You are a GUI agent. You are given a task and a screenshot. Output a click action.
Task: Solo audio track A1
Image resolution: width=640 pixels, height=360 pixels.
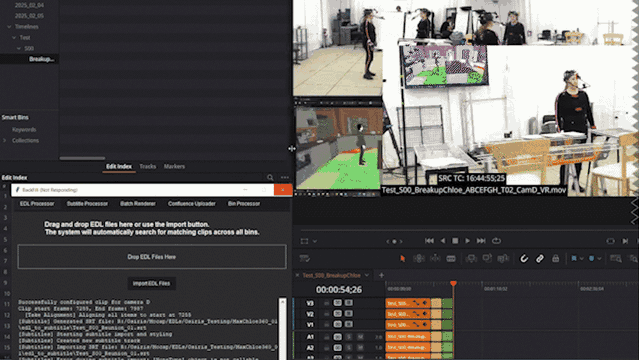point(349,337)
